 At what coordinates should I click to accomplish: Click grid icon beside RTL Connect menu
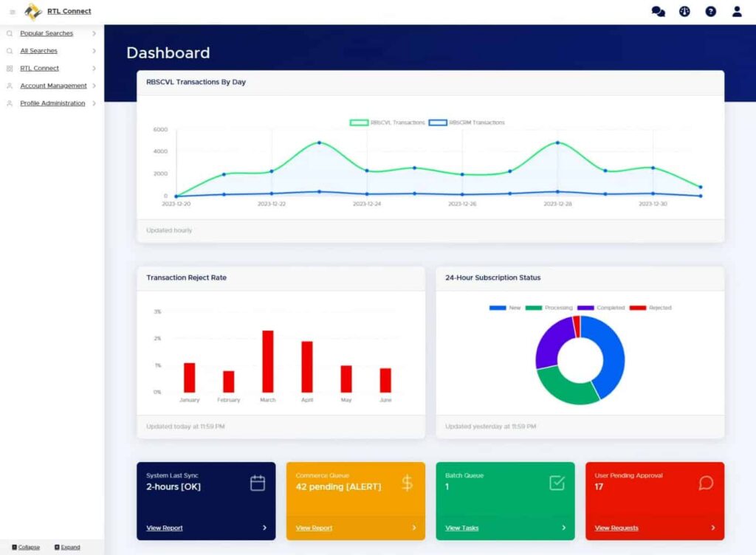coord(9,69)
